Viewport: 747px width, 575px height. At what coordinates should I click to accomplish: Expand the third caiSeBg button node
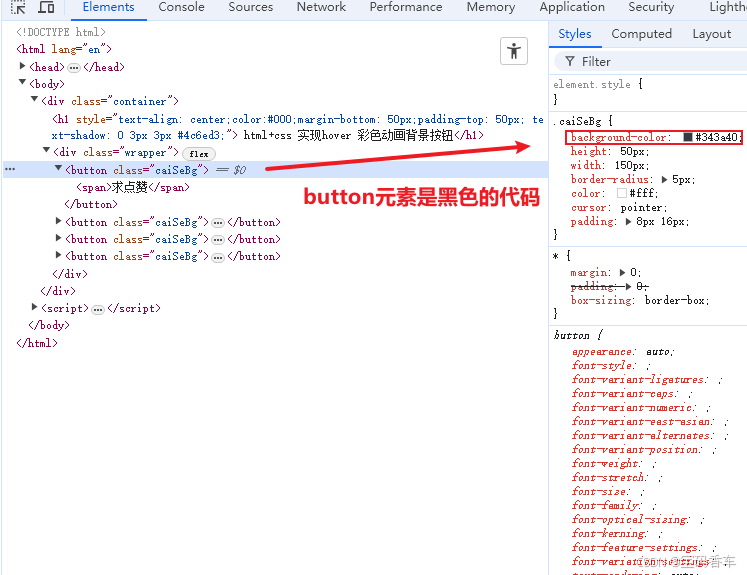tap(58, 238)
